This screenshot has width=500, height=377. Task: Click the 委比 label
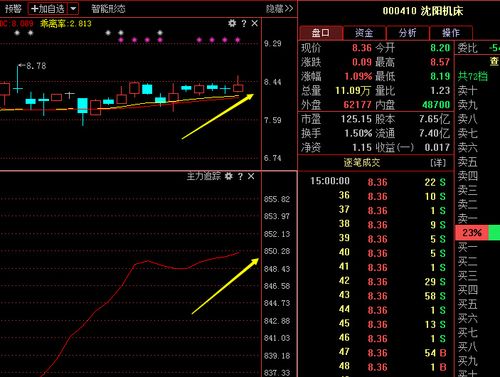[x=467, y=48]
